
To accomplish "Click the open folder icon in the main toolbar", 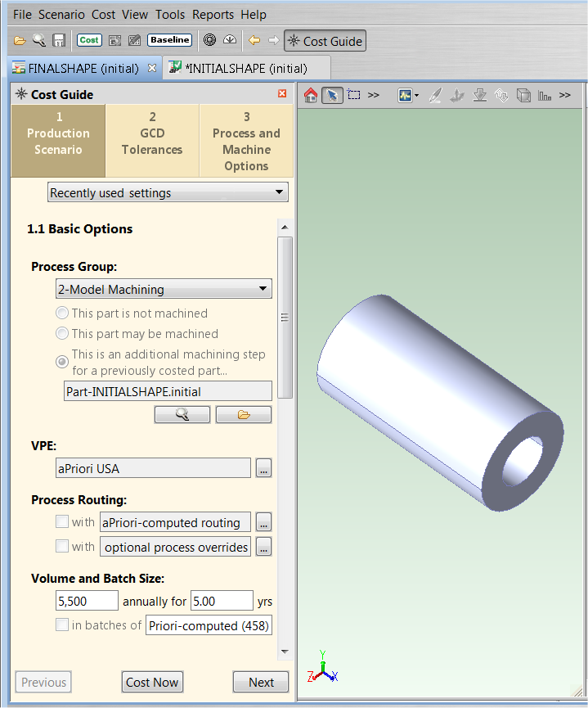I will pyautogui.click(x=20, y=40).
